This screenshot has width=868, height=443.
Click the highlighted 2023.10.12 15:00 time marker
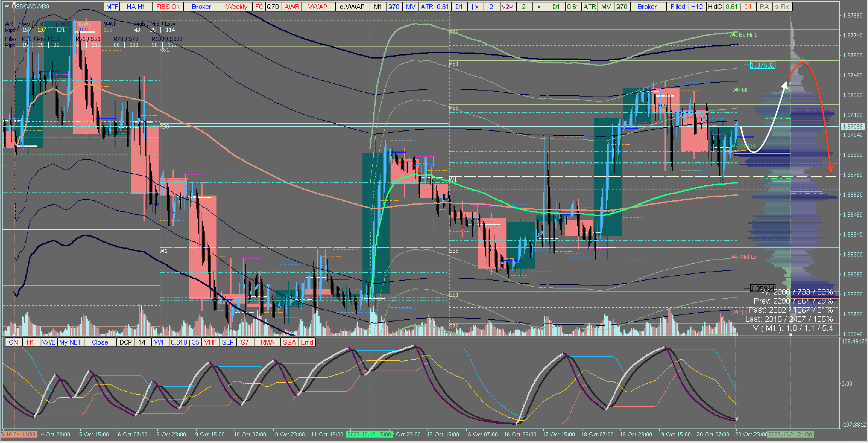point(369,435)
